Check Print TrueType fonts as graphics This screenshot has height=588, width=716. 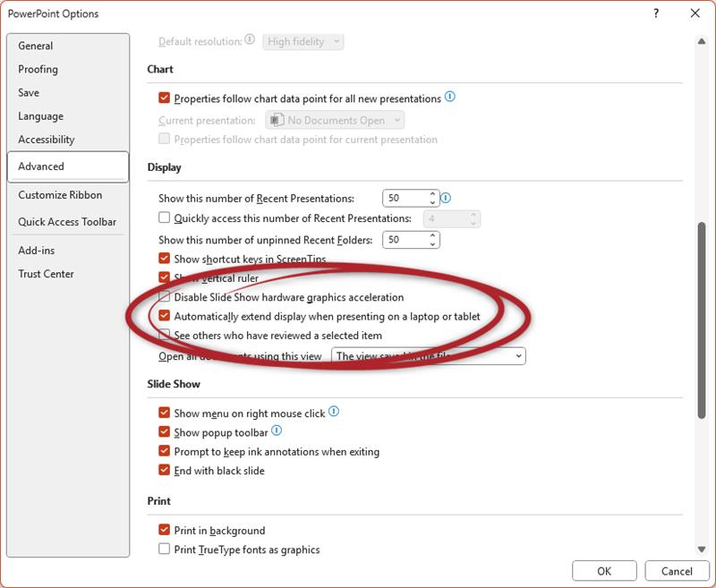pyautogui.click(x=165, y=550)
